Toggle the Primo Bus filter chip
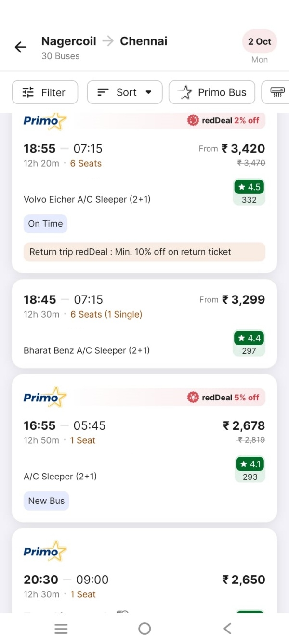Image resolution: width=289 pixels, height=644 pixels. (x=211, y=92)
